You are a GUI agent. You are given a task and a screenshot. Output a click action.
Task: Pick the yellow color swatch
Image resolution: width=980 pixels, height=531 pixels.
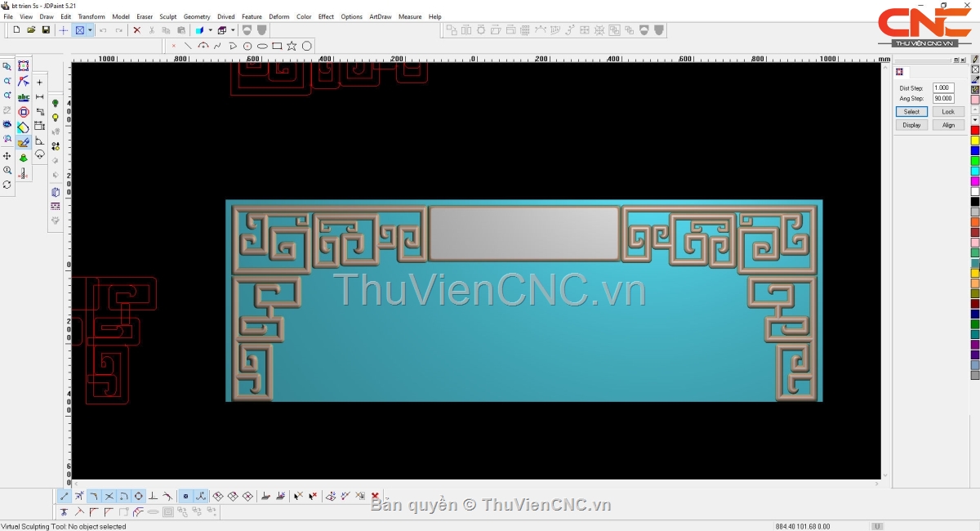click(x=975, y=141)
